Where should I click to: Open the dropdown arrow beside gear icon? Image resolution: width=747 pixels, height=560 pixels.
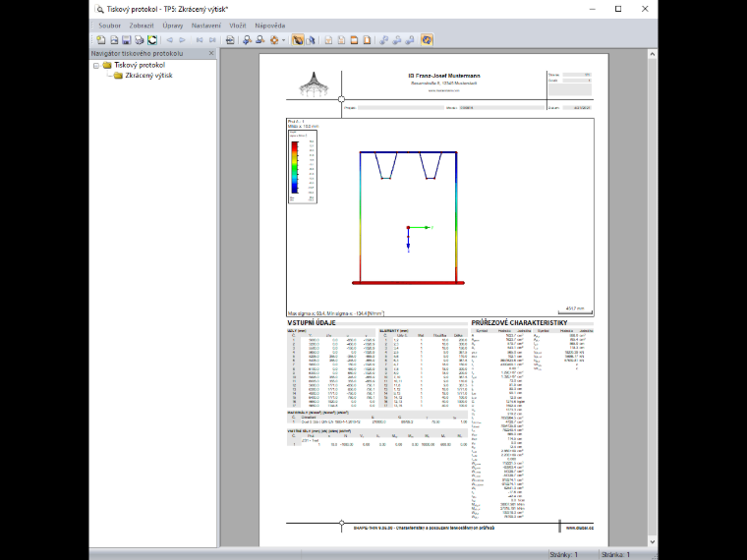point(283,40)
